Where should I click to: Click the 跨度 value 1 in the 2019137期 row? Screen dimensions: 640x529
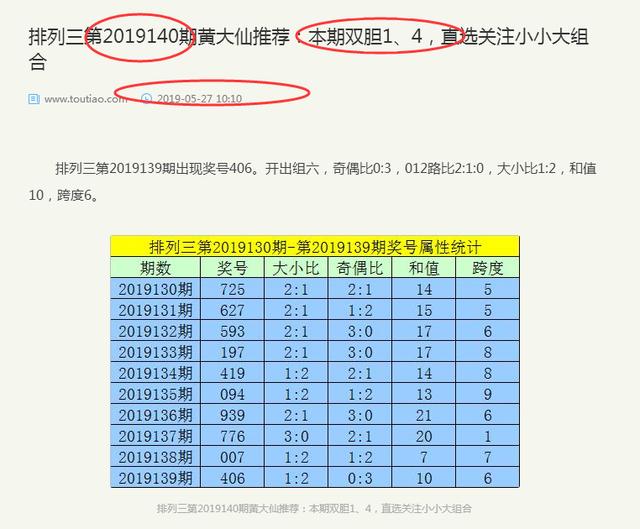tap(487, 436)
